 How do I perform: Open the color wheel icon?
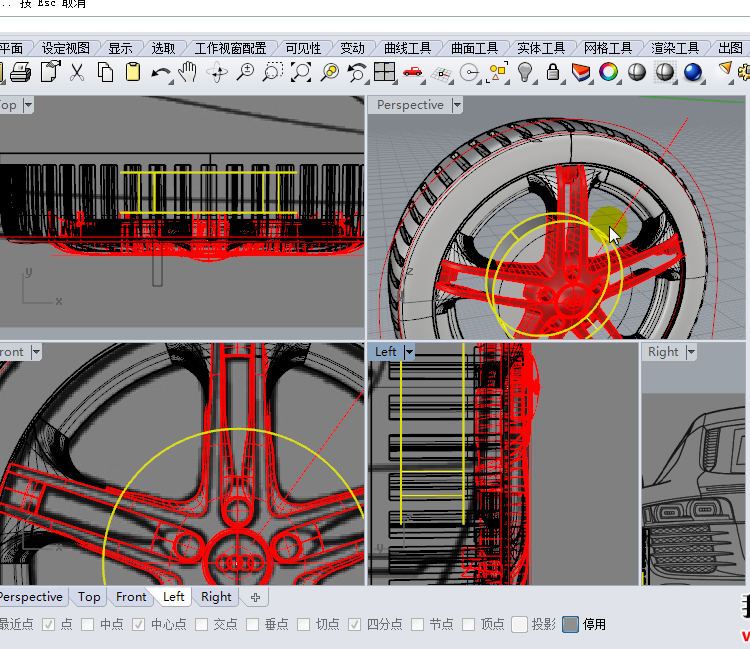pos(608,72)
